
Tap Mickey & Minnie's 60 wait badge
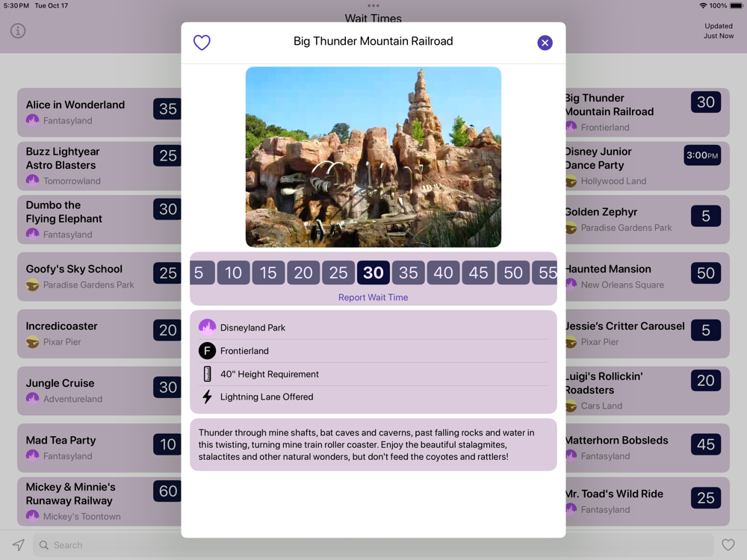tap(167, 491)
